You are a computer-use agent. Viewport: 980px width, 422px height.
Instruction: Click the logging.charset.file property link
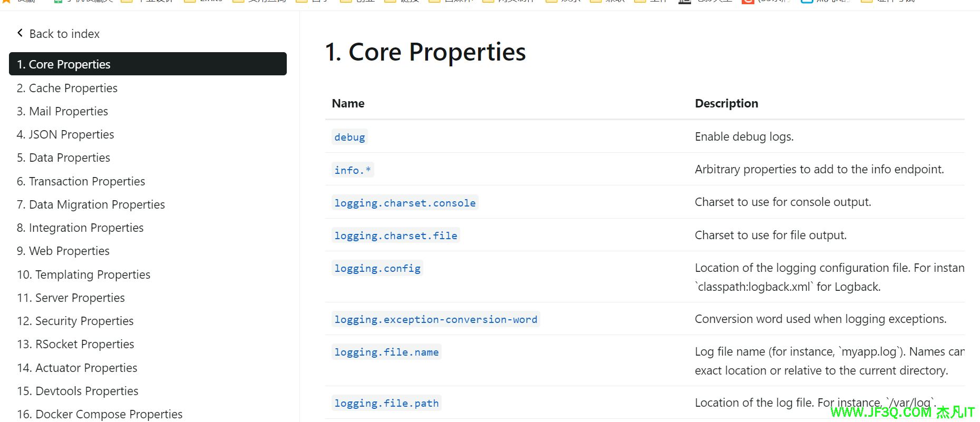pos(395,235)
